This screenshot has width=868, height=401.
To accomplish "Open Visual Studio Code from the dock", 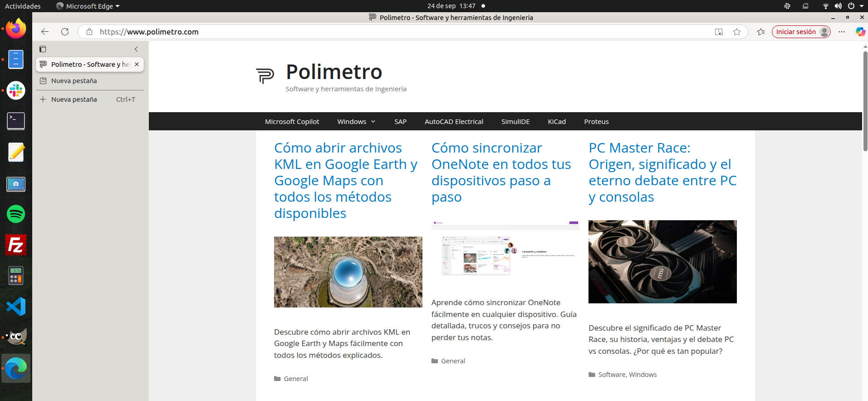I will (x=16, y=307).
